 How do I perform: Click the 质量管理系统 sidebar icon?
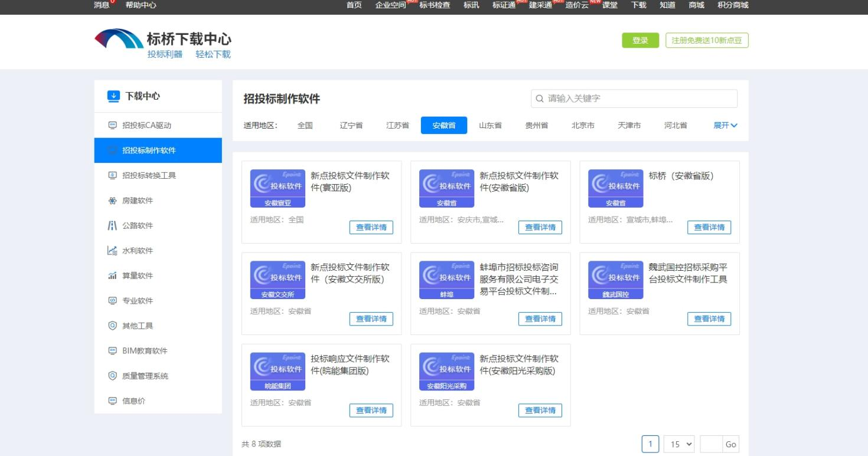[x=112, y=376]
